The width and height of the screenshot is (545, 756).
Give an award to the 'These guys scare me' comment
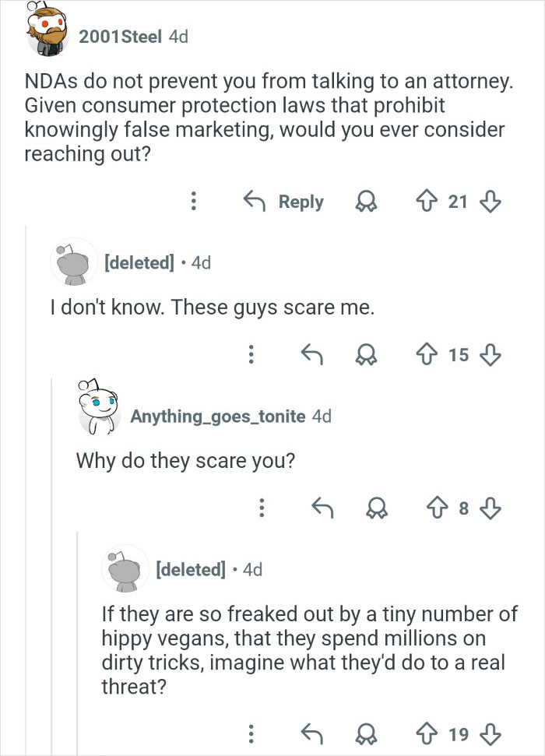point(365,355)
